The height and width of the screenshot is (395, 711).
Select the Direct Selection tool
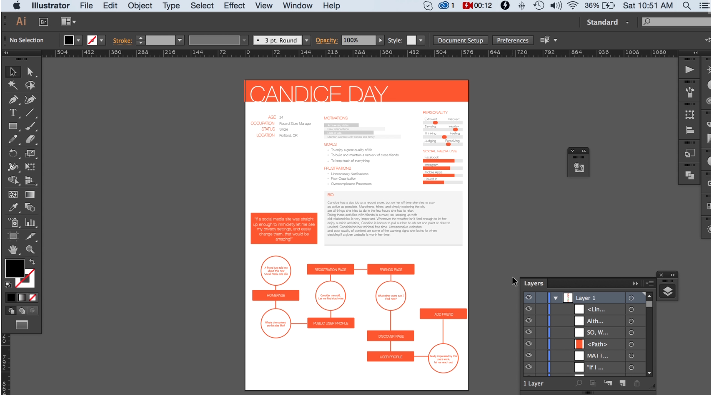tap(30, 72)
